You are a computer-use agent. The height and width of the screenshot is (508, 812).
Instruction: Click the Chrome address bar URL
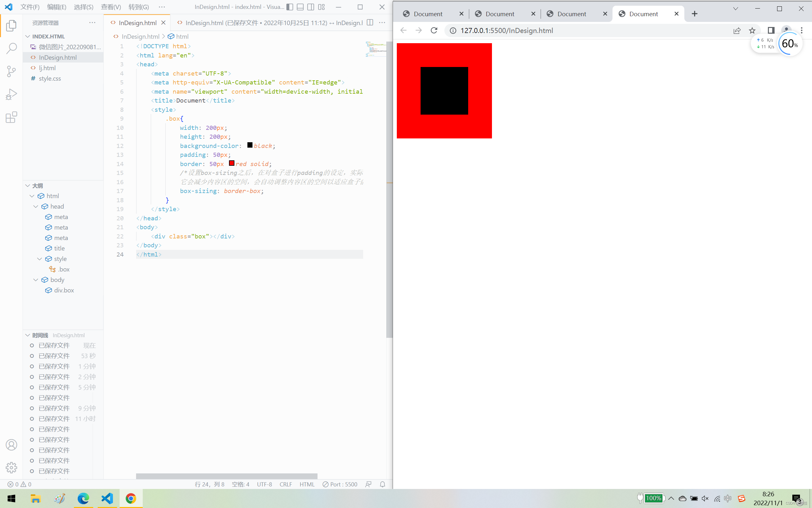tap(507, 30)
